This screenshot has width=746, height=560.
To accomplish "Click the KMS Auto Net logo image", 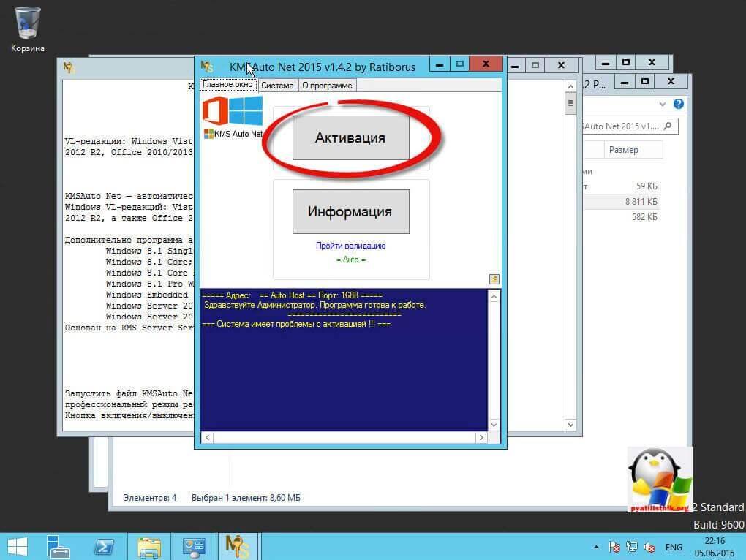I will click(233, 117).
